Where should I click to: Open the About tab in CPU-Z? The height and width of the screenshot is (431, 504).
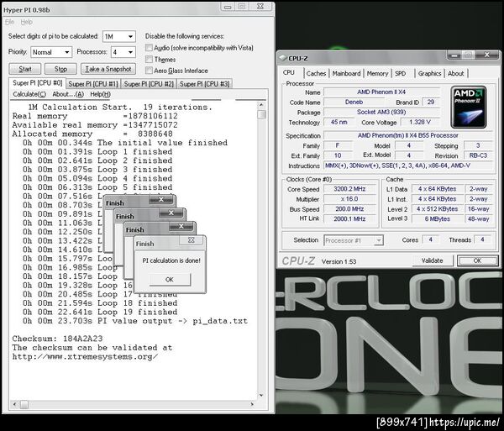[456, 74]
